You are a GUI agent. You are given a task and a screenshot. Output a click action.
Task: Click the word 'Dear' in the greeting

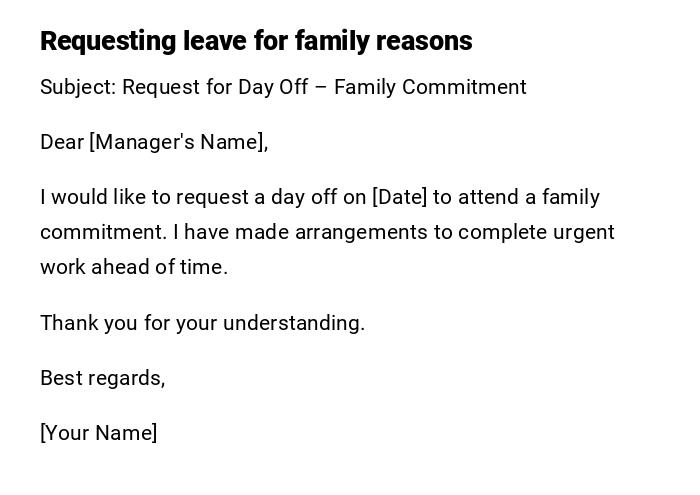click(61, 142)
